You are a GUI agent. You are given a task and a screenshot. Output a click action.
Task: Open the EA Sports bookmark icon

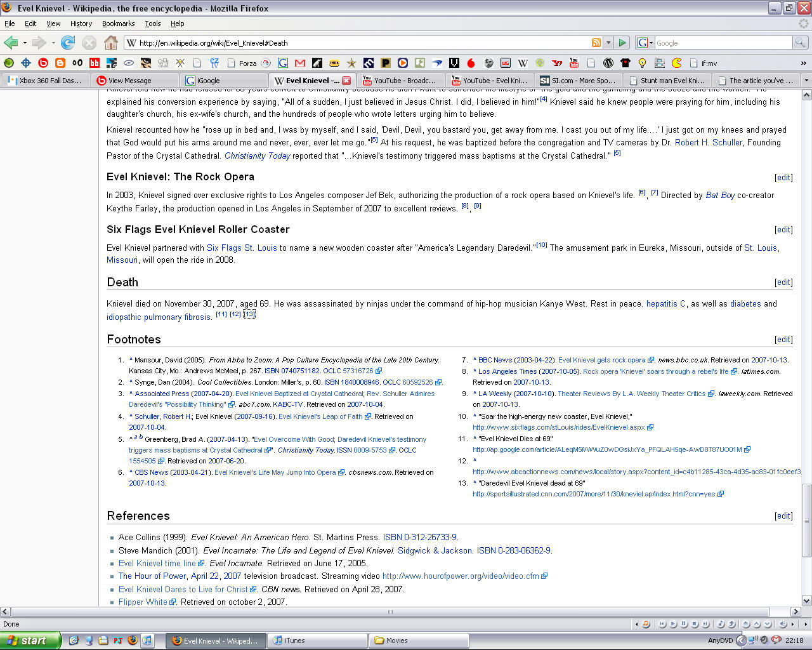[x=266, y=63]
